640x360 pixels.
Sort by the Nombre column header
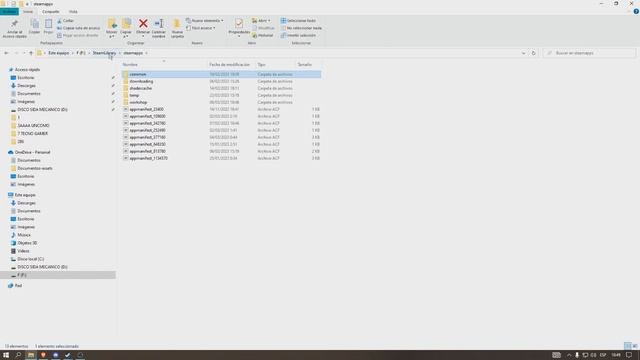pyautogui.click(x=164, y=64)
